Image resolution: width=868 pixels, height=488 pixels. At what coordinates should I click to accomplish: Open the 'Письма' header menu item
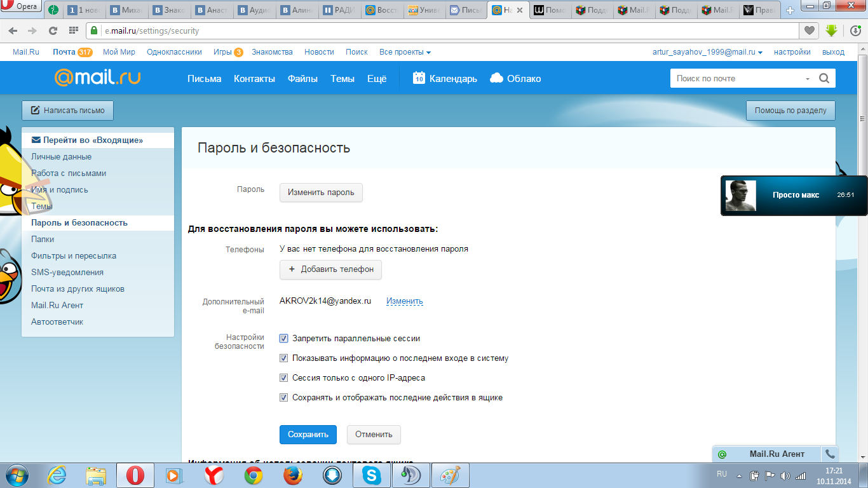(204, 79)
